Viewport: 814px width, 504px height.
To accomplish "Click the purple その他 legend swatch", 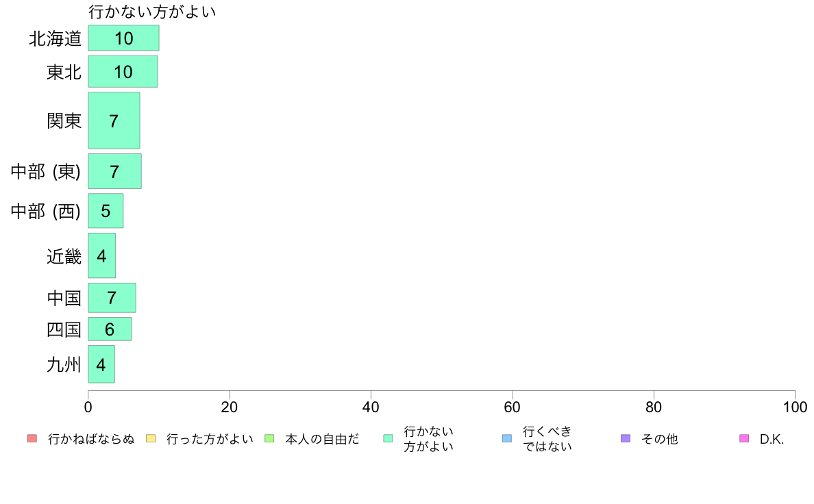I will click(x=626, y=438).
